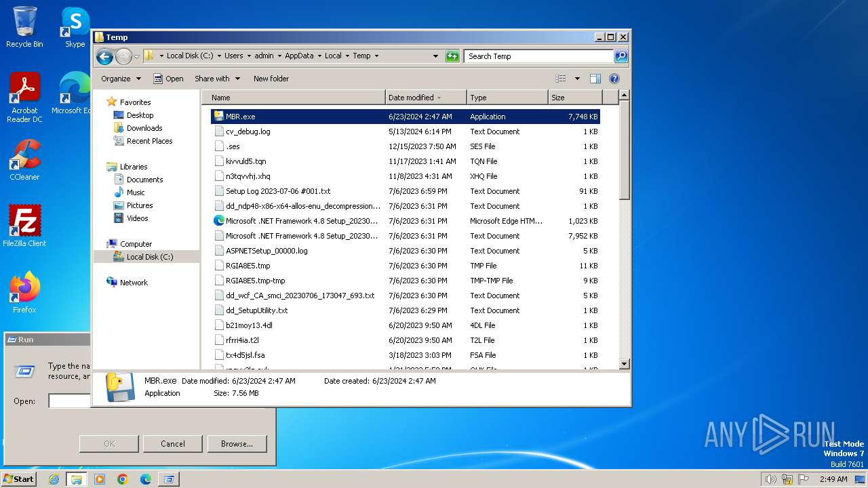Sort by Size column header
This screenshot has height=488, width=868.
(x=574, y=98)
